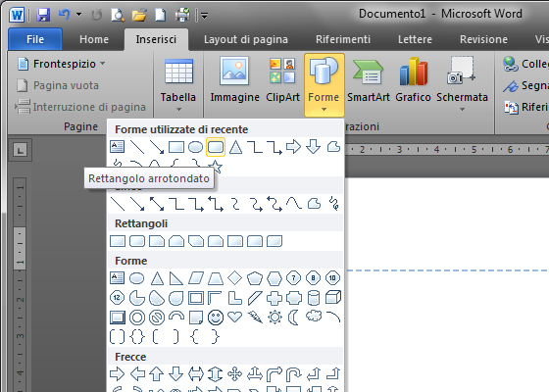
Task: Select the four-way arrow in Frecce
Action: [x=234, y=374]
